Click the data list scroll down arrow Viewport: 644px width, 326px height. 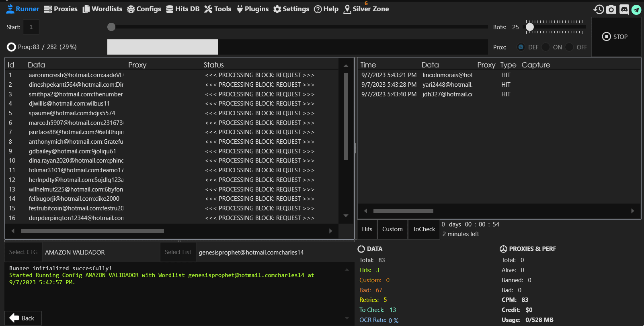[x=346, y=216]
